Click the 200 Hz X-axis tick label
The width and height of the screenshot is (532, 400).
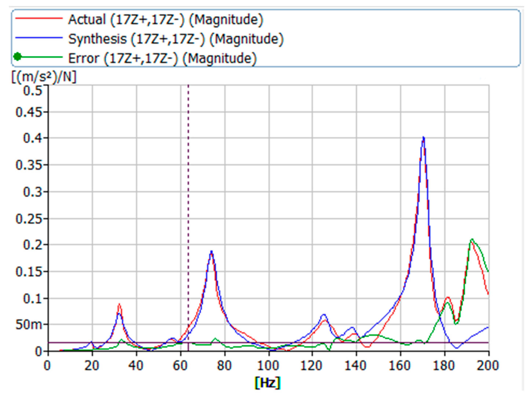(488, 366)
